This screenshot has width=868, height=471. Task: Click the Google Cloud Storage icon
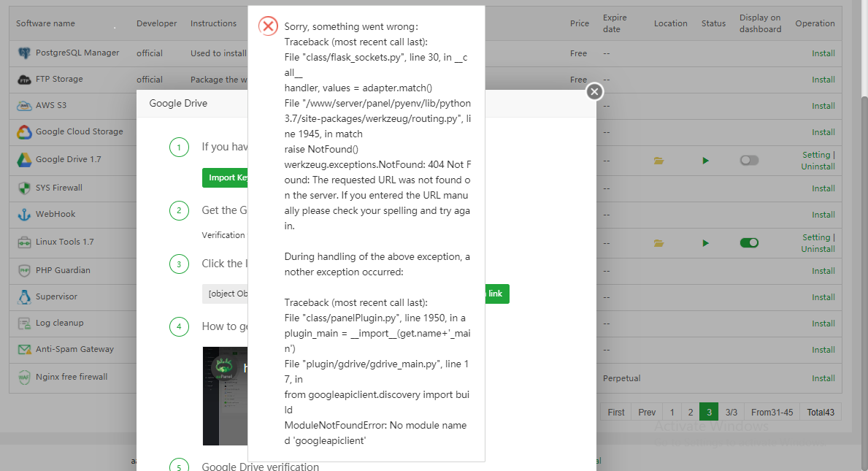(24, 132)
